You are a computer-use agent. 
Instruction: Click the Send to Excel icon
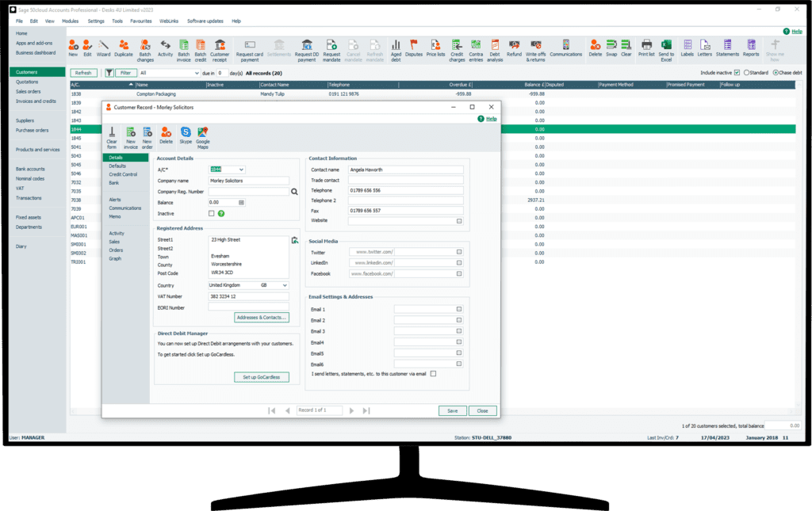[x=665, y=45]
